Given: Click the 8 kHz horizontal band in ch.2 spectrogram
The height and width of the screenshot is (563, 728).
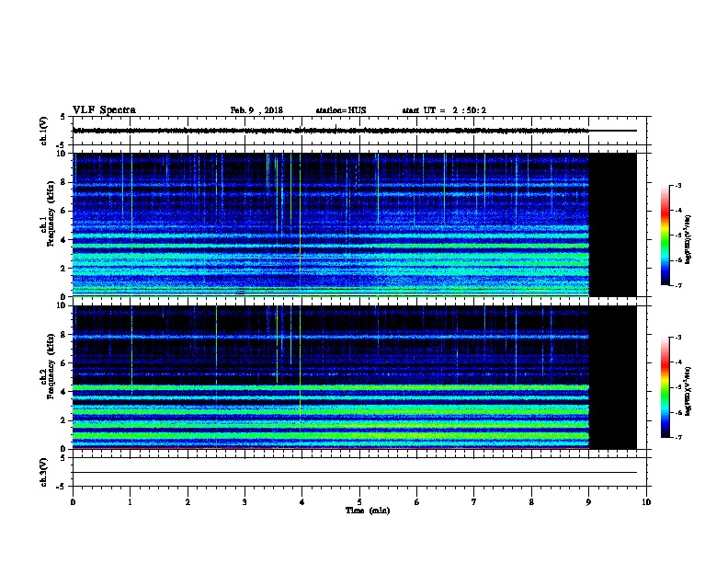Looking at the screenshot, I should [x=331, y=337].
